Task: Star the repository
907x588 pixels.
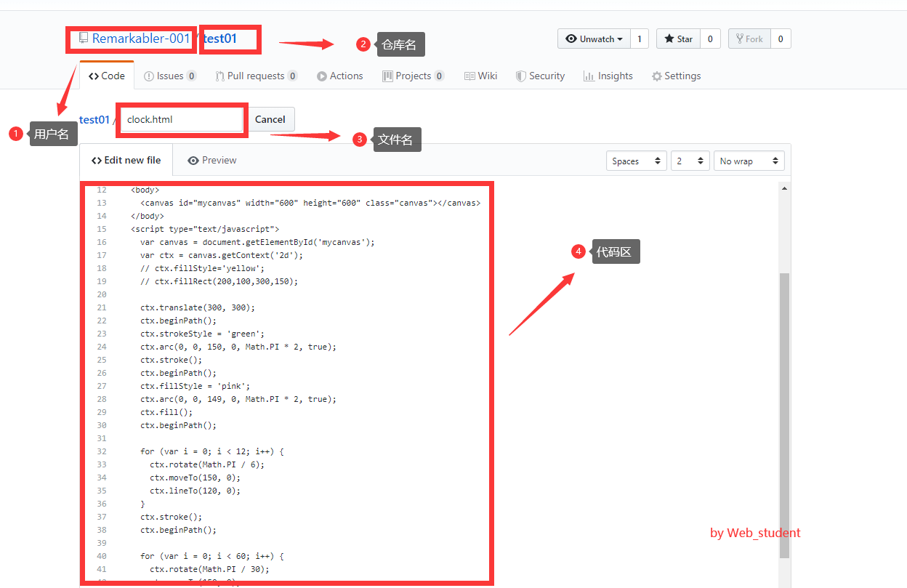Action: click(679, 39)
